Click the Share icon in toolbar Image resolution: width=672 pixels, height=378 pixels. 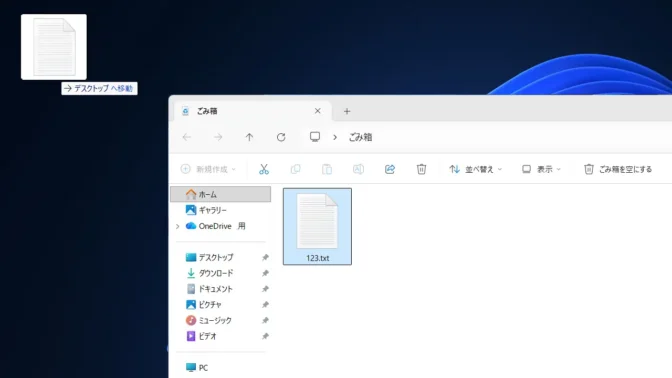390,169
